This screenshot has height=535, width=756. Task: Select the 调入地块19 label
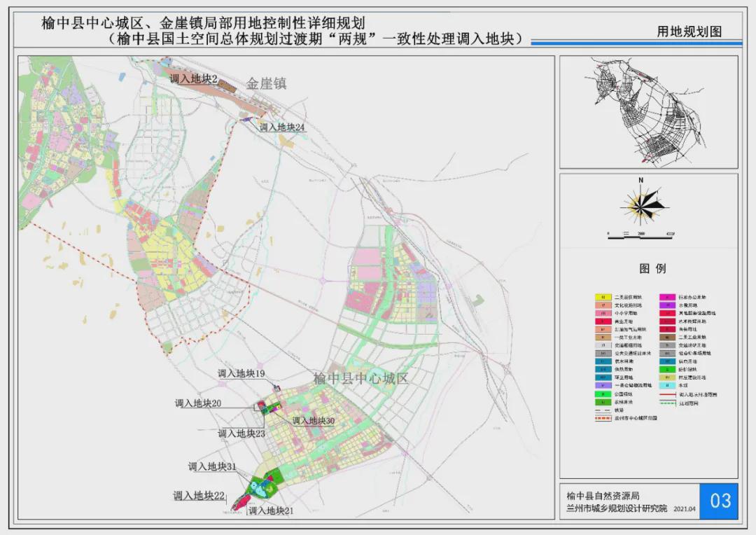[240, 375]
